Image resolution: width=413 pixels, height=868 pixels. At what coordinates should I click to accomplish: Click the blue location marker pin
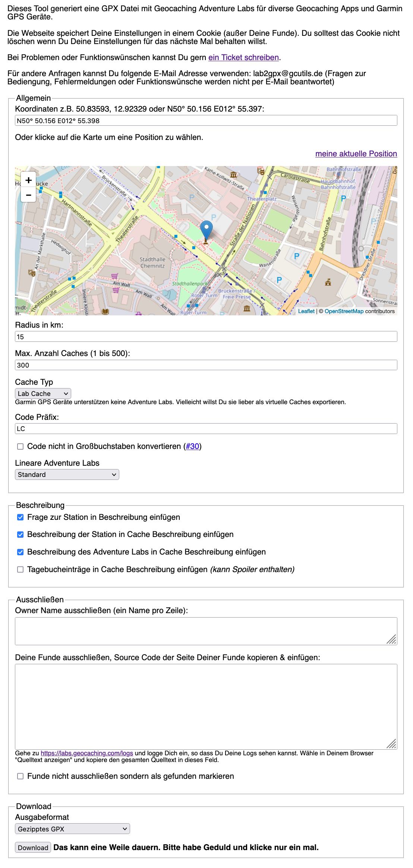pyautogui.click(x=206, y=230)
